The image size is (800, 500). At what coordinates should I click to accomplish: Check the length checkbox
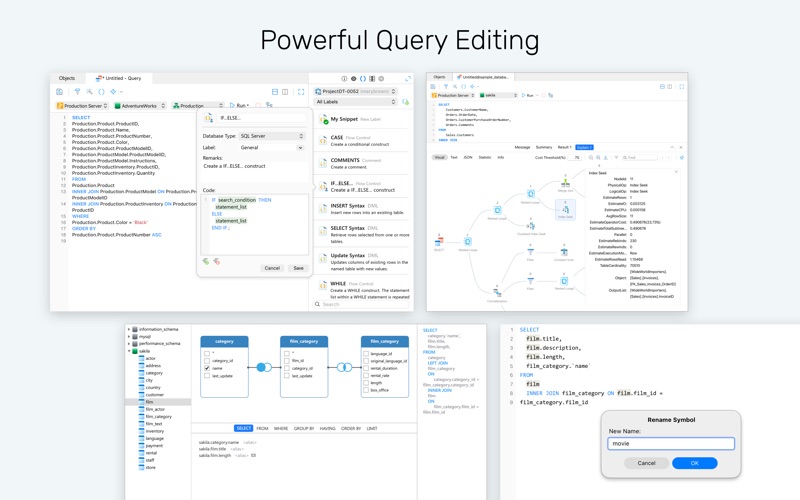[366, 382]
